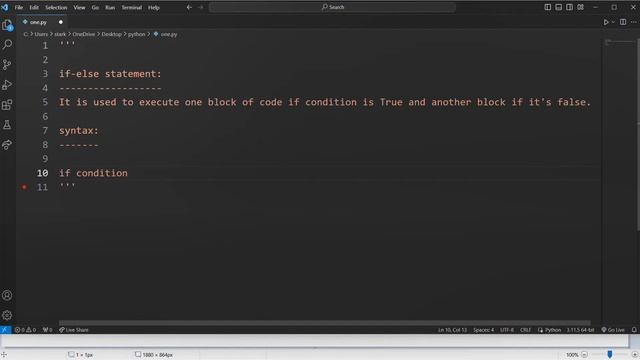Open the Edit menu

pos(34,7)
